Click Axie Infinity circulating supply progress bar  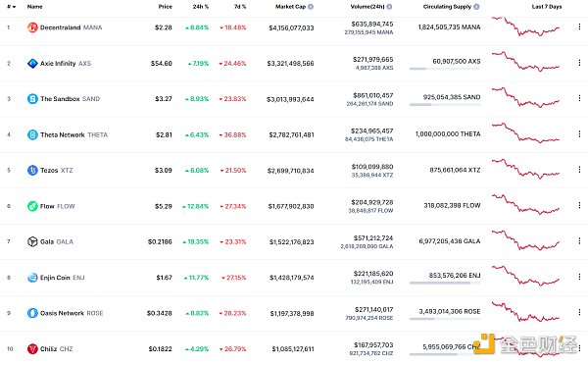(x=445, y=69)
